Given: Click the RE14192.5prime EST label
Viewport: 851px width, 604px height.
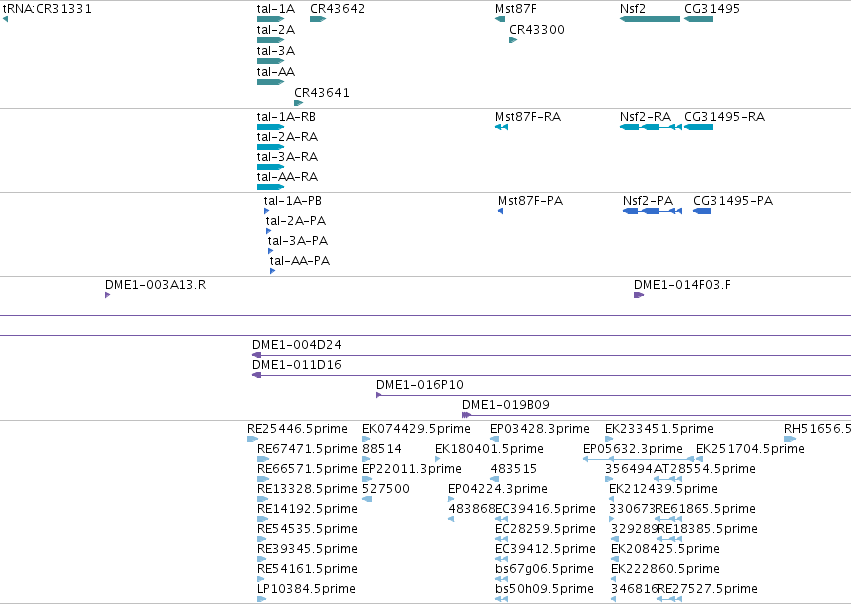Looking at the screenshot, I should click(x=307, y=509).
